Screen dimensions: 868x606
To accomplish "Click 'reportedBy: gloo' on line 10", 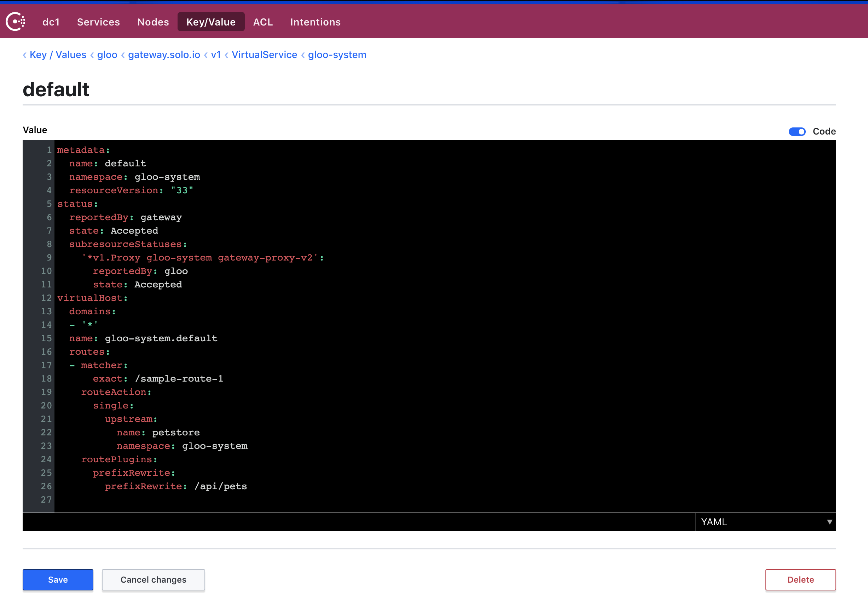I will pyautogui.click(x=140, y=271).
